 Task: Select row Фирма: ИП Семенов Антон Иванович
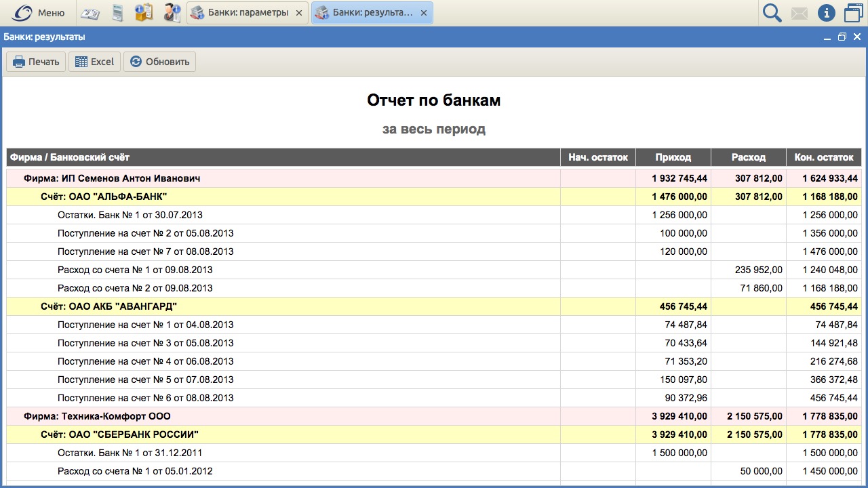(434, 178)
